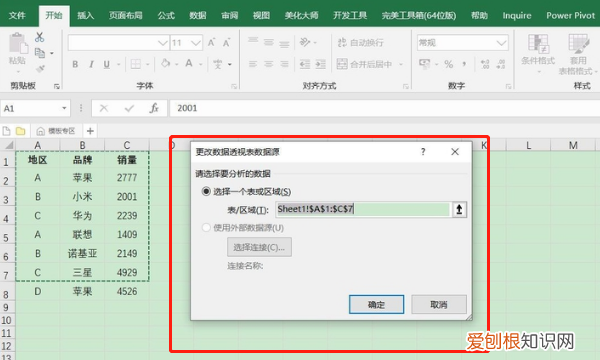Open Font dialog launcher in 字体 group
The width and height of the screenshot is (600, 360).
234,86
